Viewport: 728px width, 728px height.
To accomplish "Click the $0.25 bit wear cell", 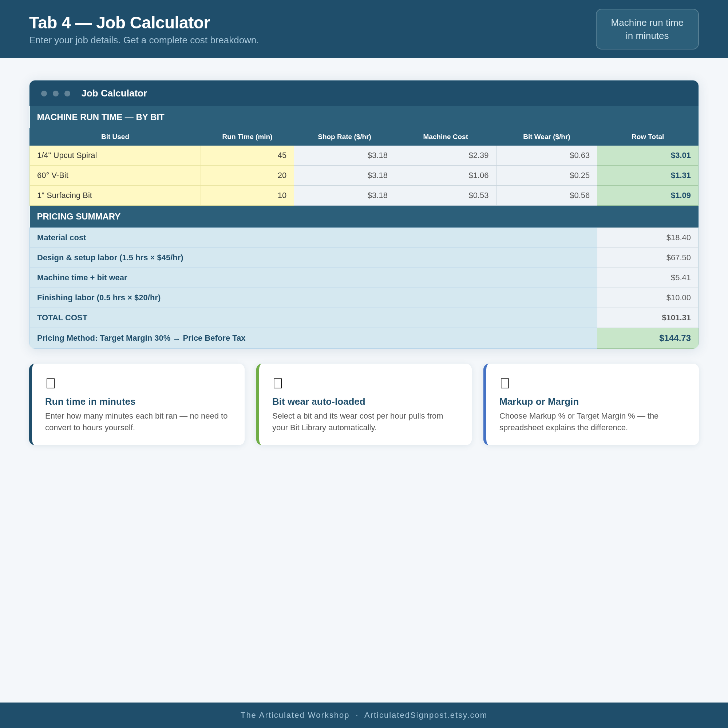I will click(546, 175).
